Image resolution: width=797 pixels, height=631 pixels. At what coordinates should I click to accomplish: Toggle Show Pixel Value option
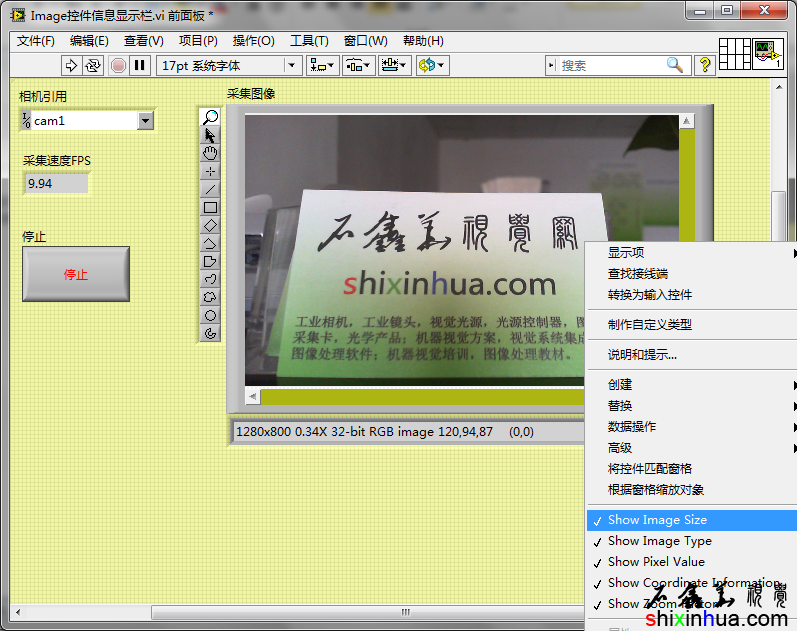pos(656,562)
